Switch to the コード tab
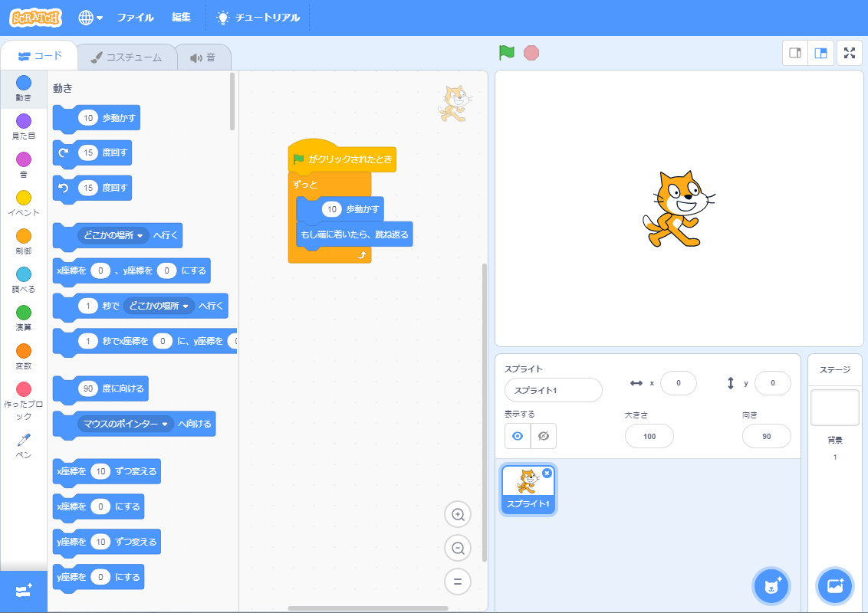This screenshot has height=613, width=868. point(39,56)
